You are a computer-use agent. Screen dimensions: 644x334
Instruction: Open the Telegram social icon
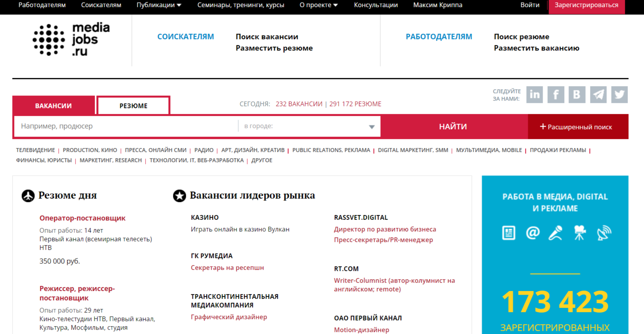[598, 94]
